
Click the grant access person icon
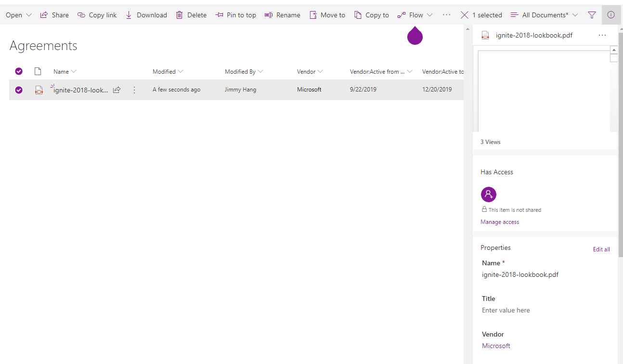point(488,195)
